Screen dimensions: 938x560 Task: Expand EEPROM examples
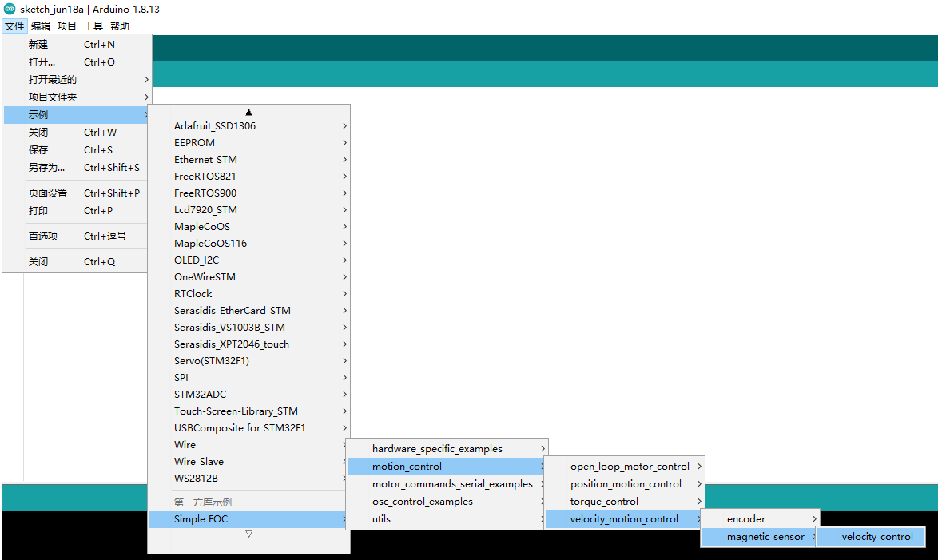[248, 142]
